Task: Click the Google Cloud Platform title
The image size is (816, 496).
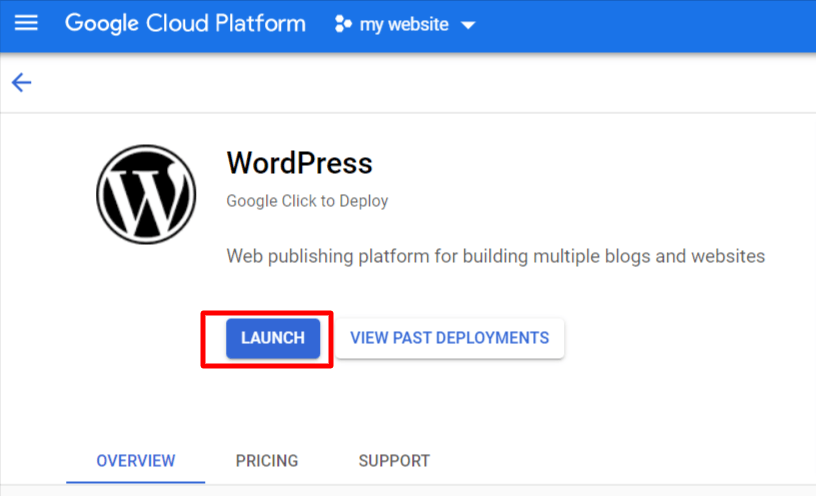Action: click(185, 23)
